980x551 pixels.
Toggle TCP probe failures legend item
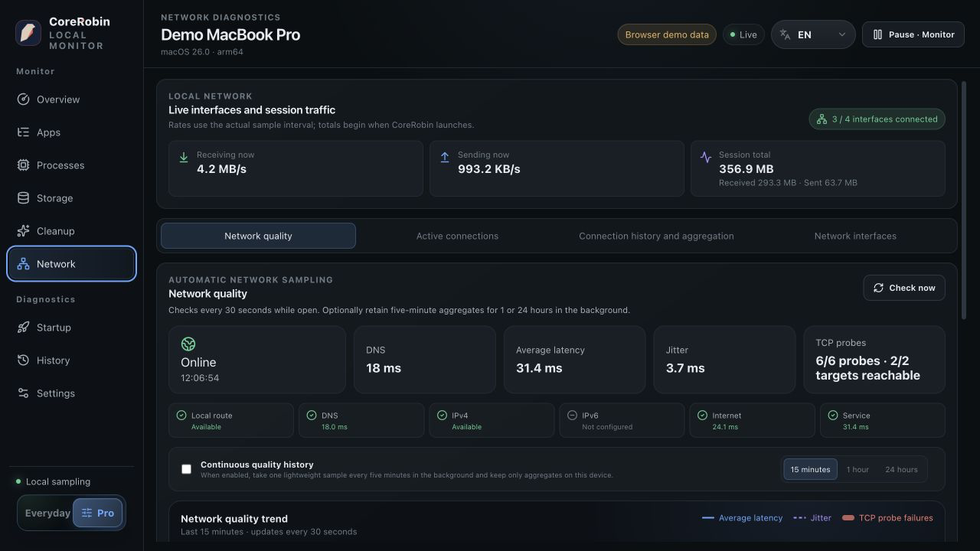point(887,518)
